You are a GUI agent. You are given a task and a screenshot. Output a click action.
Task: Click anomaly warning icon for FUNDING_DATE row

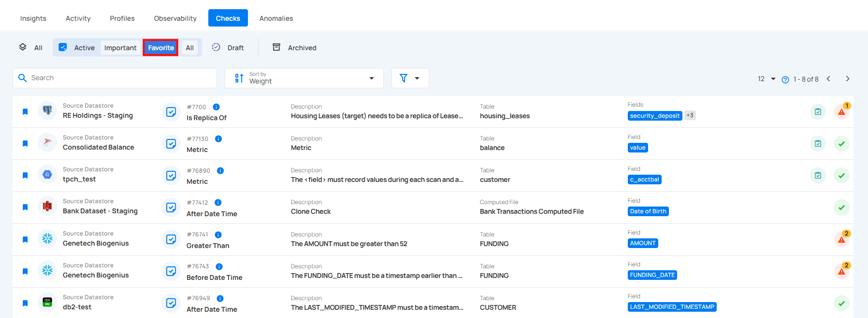click(841, 272)
